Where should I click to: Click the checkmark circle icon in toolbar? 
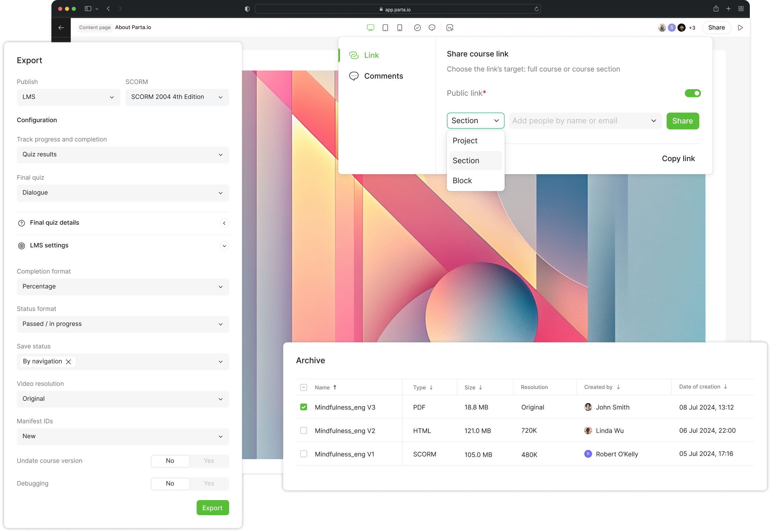(x=417, y=28)
